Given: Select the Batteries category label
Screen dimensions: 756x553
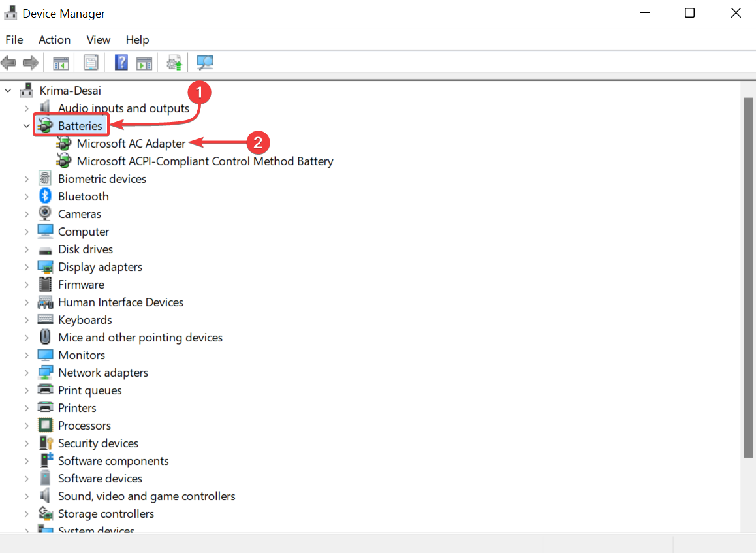Looking at the screenshot, I should point(80,126).
